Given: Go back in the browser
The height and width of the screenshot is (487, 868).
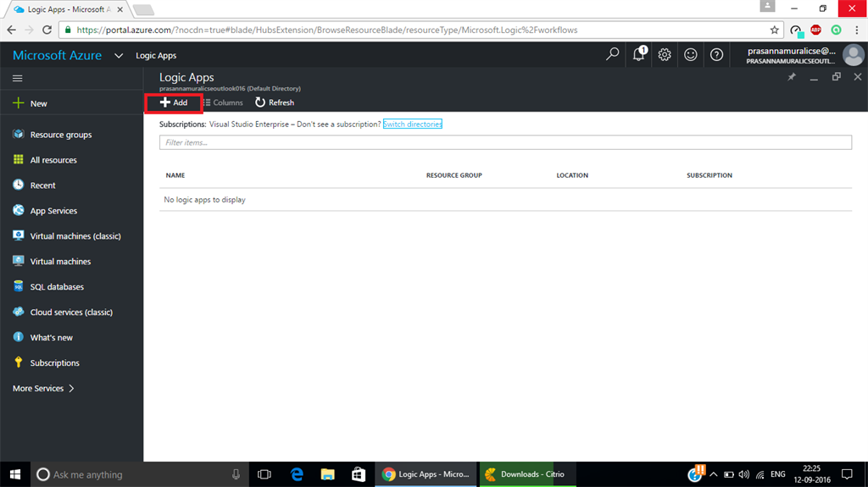Looking at the screenshot, I should pos(12,30).
